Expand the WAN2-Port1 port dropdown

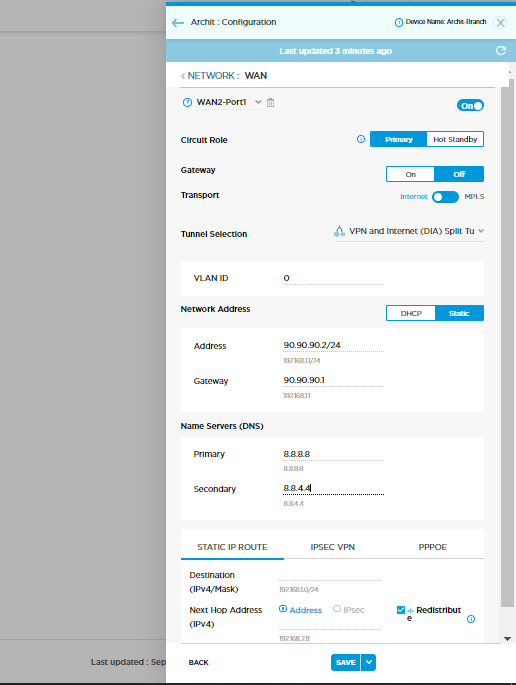click(x=258, y=102)
